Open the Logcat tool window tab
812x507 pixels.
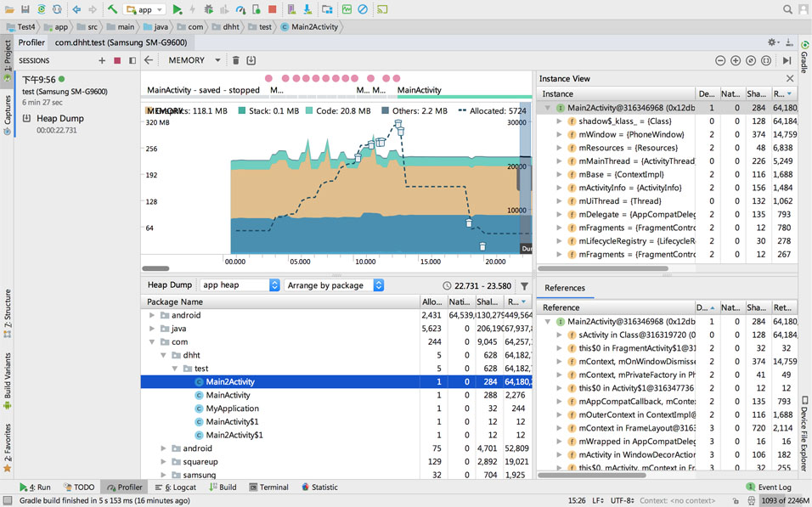click(x=175, y=487)
